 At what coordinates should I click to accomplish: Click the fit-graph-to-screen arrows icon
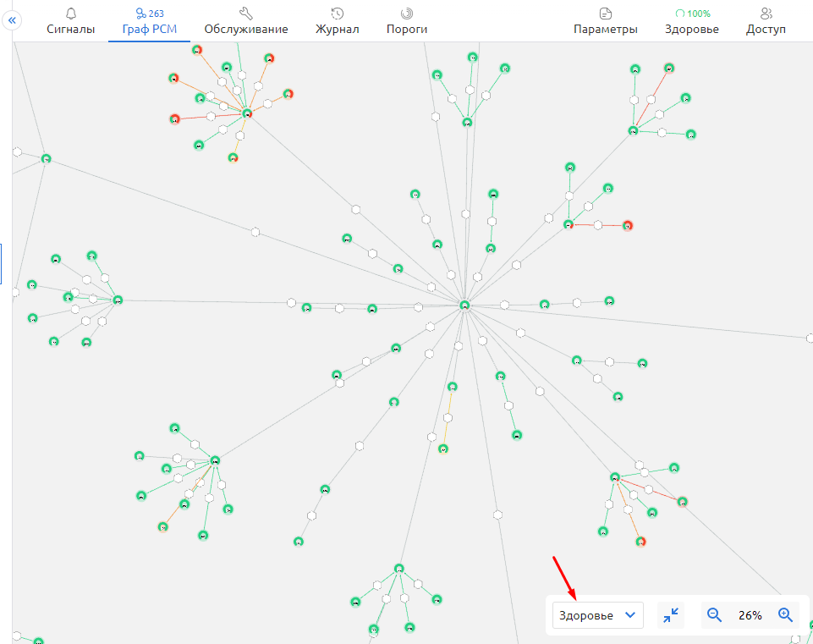672,615
